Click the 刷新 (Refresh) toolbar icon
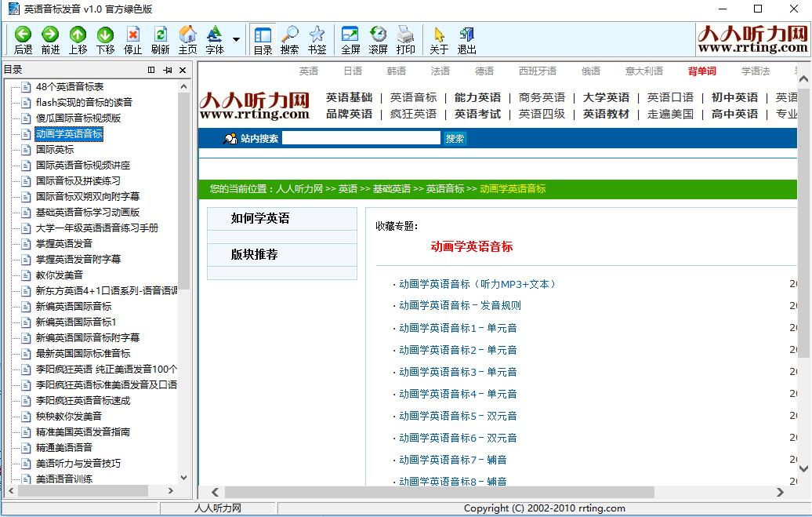 [x=160, y=40]
